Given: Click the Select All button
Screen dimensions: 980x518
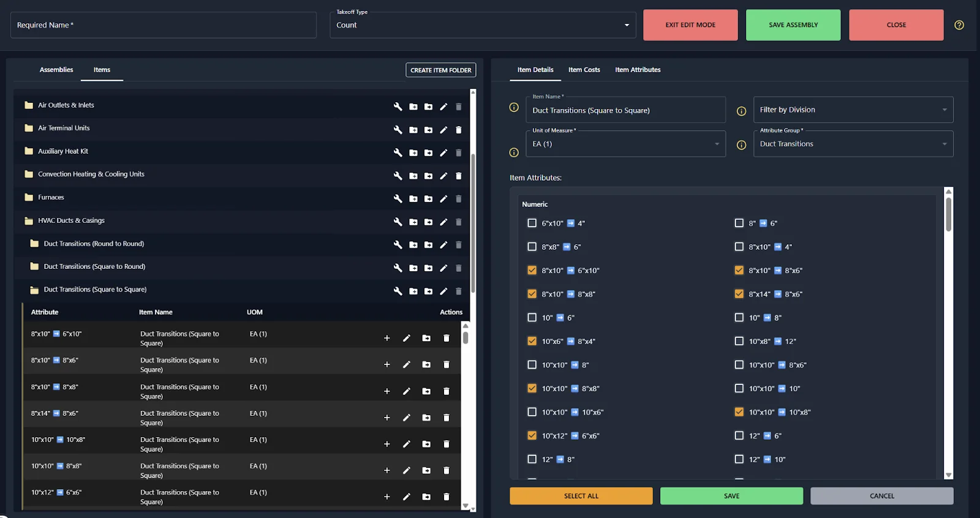Looking at the screenshot, I should tap(581, 496).
